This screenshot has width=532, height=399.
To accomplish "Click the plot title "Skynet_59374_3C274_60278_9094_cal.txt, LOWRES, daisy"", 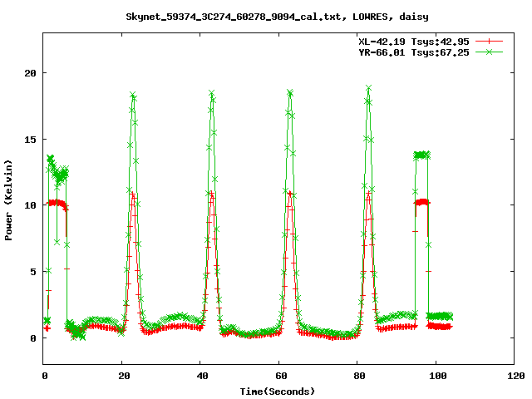I will (277, 17).
